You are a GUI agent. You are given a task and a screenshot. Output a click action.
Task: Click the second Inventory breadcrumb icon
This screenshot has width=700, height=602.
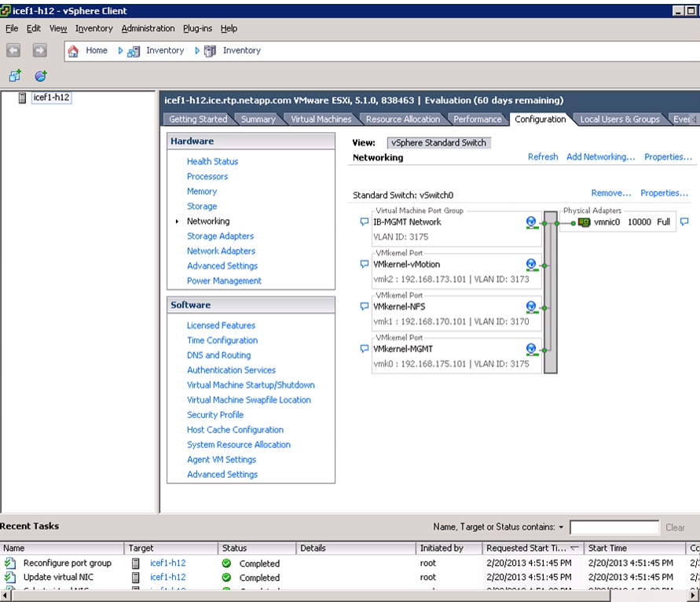[x=210, y=51]
